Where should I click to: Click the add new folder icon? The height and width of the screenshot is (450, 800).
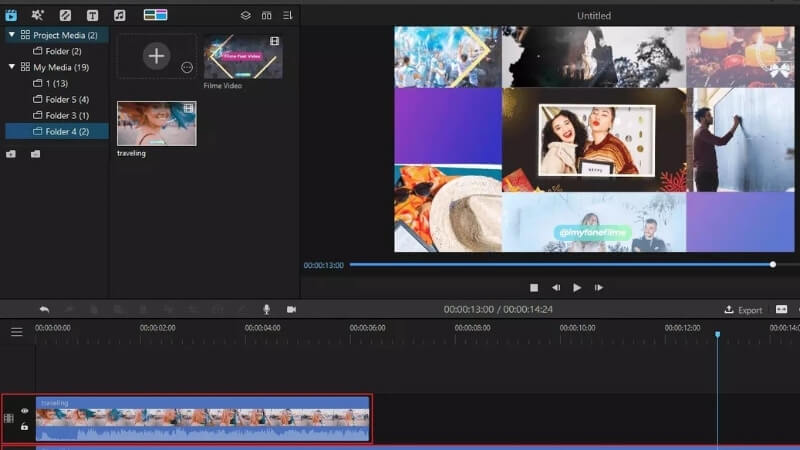tap(11, 154)
